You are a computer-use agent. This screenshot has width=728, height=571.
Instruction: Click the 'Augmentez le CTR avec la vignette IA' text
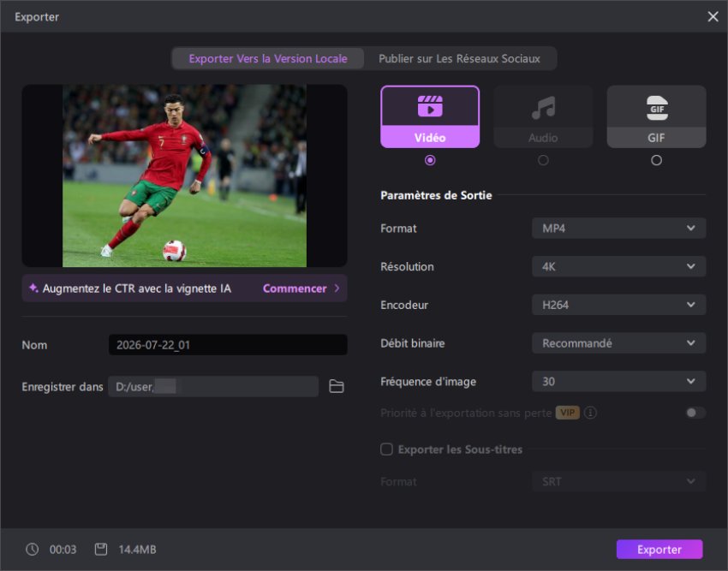(136, 288)
